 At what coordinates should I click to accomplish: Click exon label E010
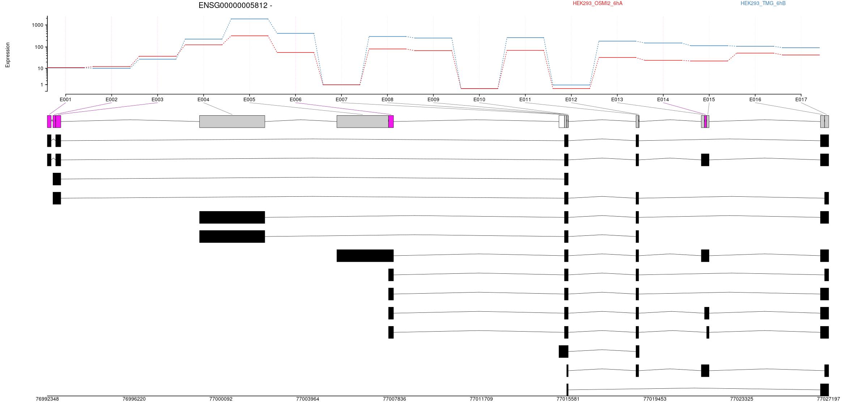pos(479,99)
